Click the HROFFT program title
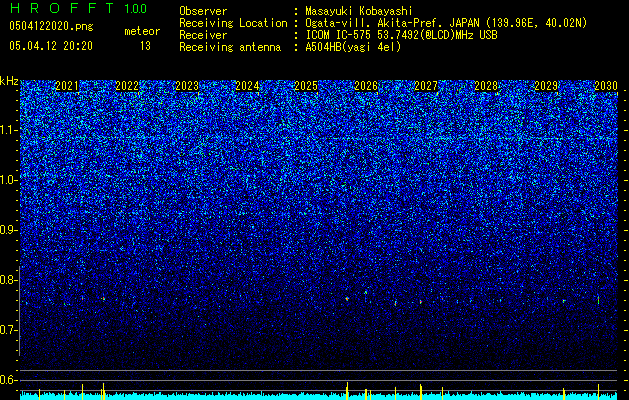The height and width of the screenshot is (400, 629). coord(62,8)
